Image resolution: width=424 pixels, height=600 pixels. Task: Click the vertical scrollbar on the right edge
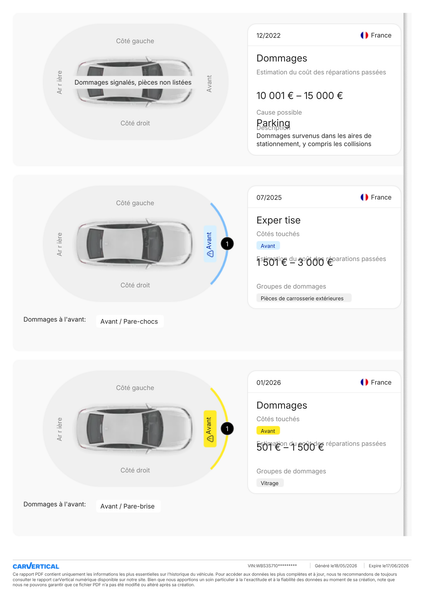(x=404, y=274)
